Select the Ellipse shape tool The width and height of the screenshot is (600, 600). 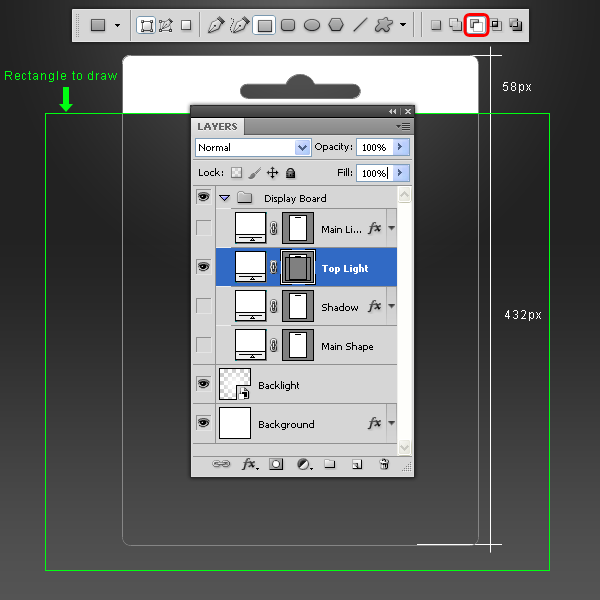tap(312, 25)
